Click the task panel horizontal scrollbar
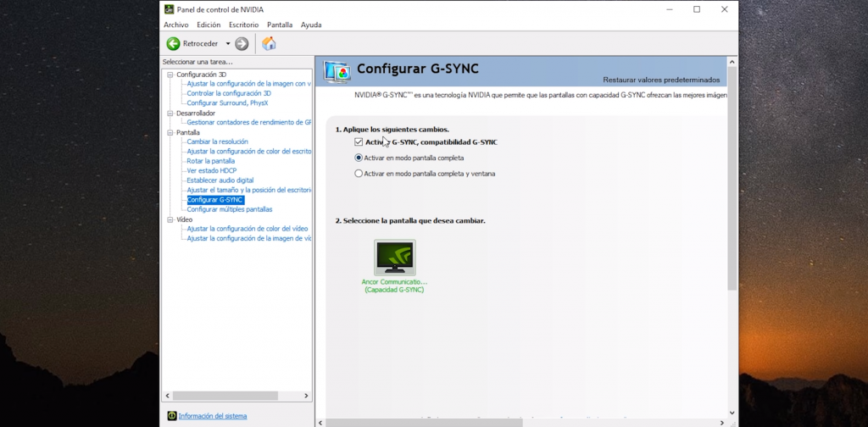 (225, 396)
